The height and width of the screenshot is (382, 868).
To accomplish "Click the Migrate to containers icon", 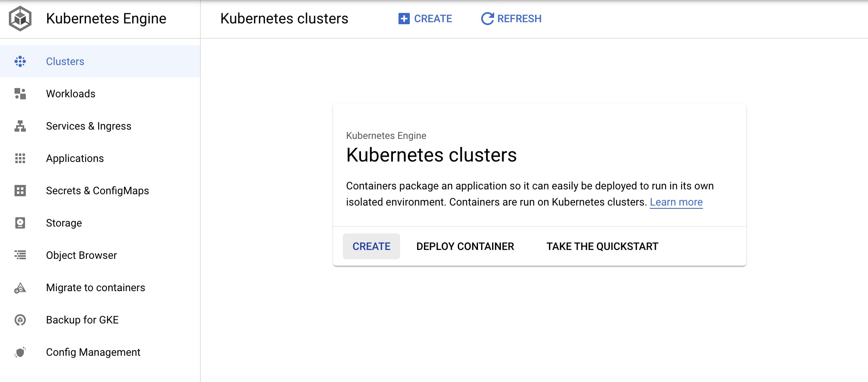I will coord(20,288).
